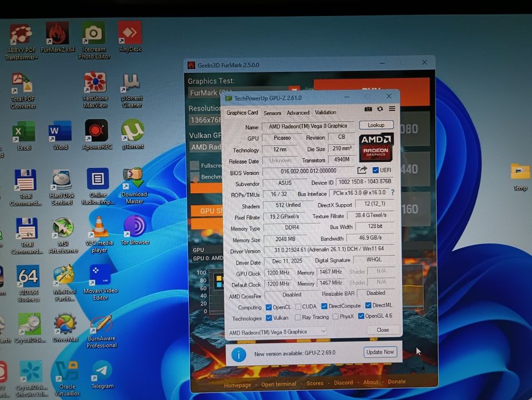Launch AIDA64 Business shortcut
The height and width of the screenshot is (400, 532).
29,283
